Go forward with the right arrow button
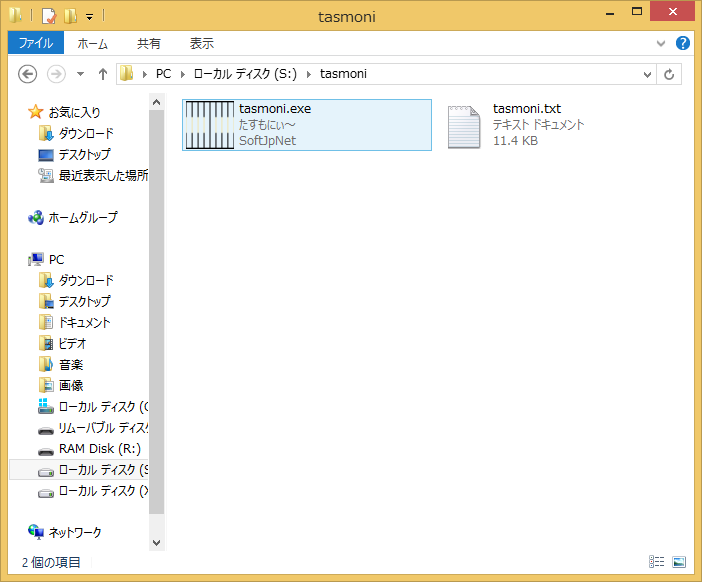 56,74
